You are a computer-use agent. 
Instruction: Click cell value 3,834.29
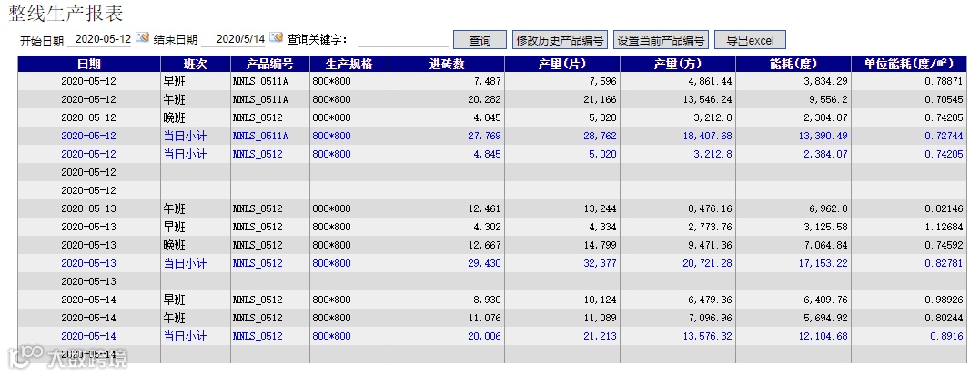click(x=823, y=81)
